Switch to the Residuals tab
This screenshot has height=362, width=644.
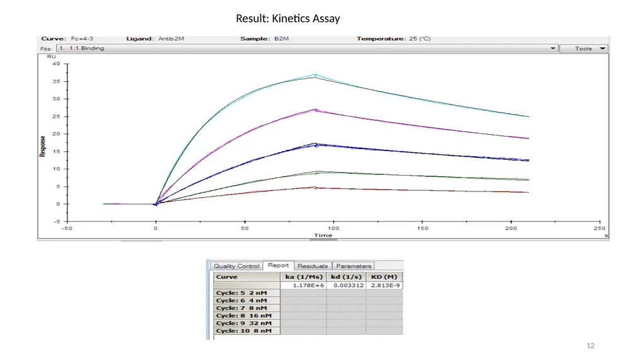point(313,266)
